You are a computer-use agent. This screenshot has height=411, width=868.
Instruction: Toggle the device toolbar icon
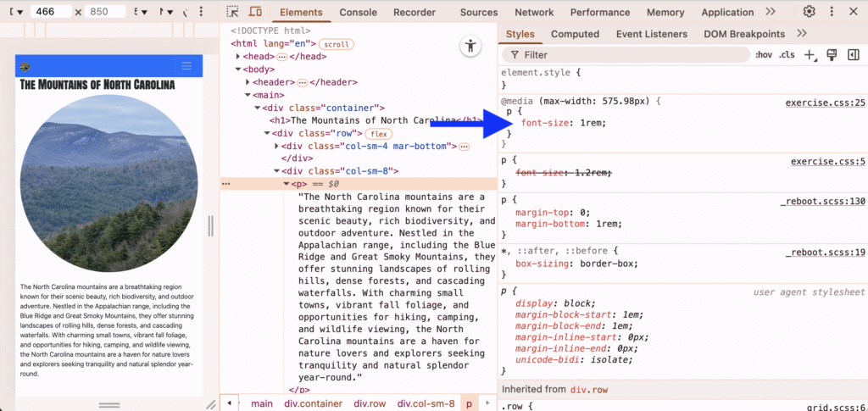click(255, 12)
